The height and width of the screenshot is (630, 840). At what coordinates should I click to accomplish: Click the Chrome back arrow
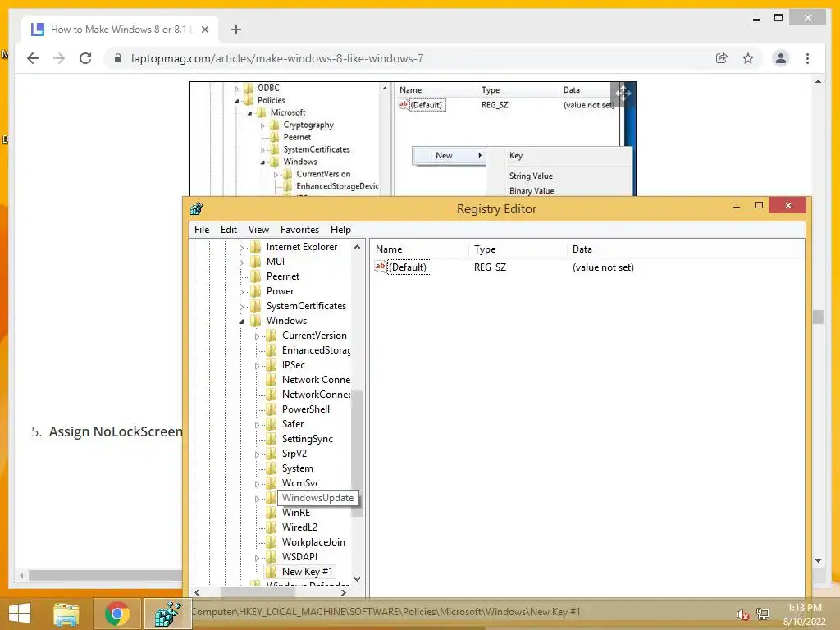tap(33, 58)
